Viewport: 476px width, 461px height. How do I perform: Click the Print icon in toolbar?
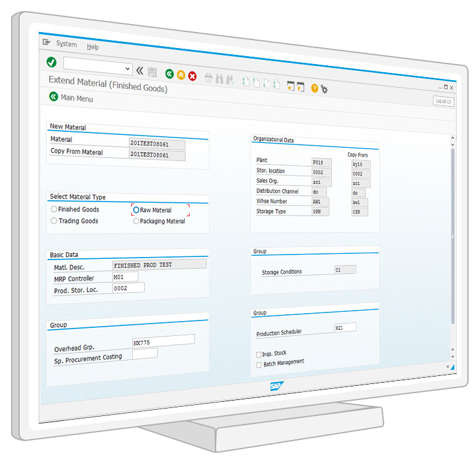tap(208, 78)
